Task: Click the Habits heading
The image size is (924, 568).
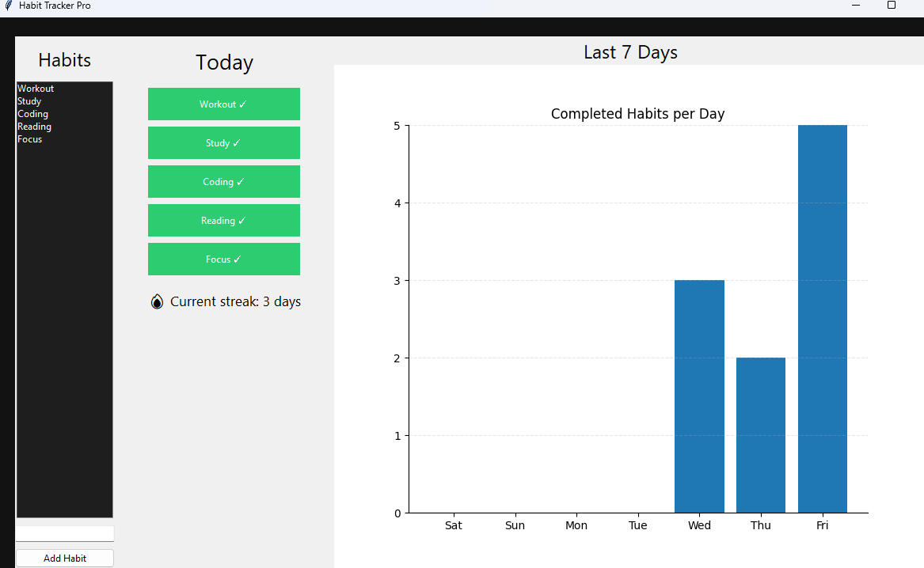Action: click(x=65, y=60)
